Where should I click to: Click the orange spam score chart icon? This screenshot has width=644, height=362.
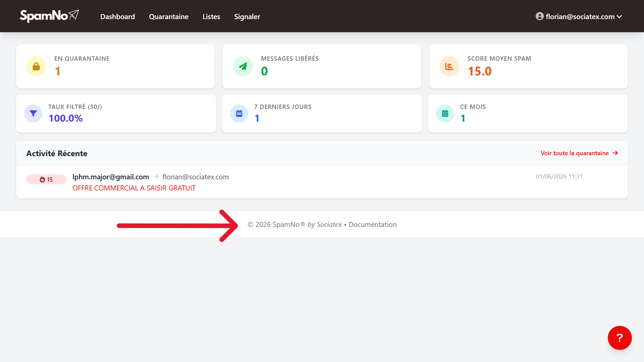click(449, 66)
